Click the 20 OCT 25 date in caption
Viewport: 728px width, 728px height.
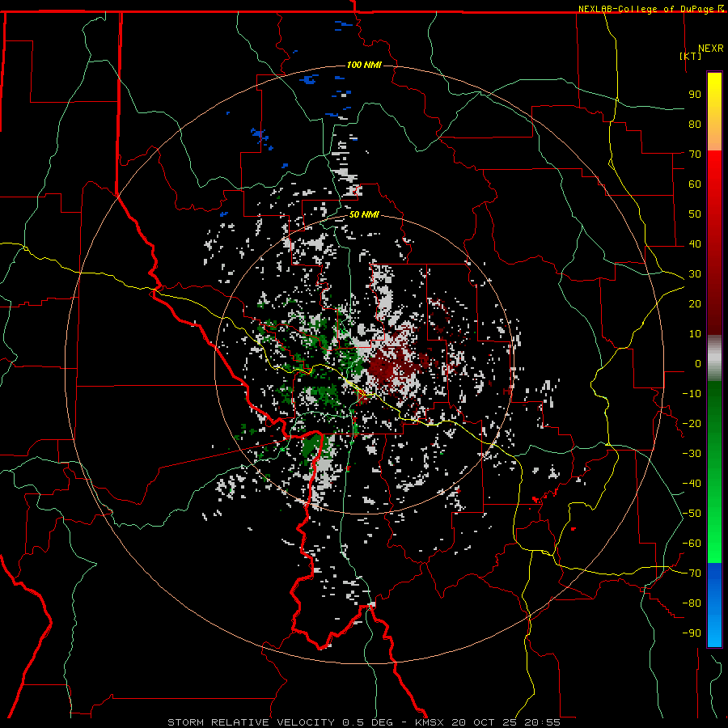click(x=485, y=722)
